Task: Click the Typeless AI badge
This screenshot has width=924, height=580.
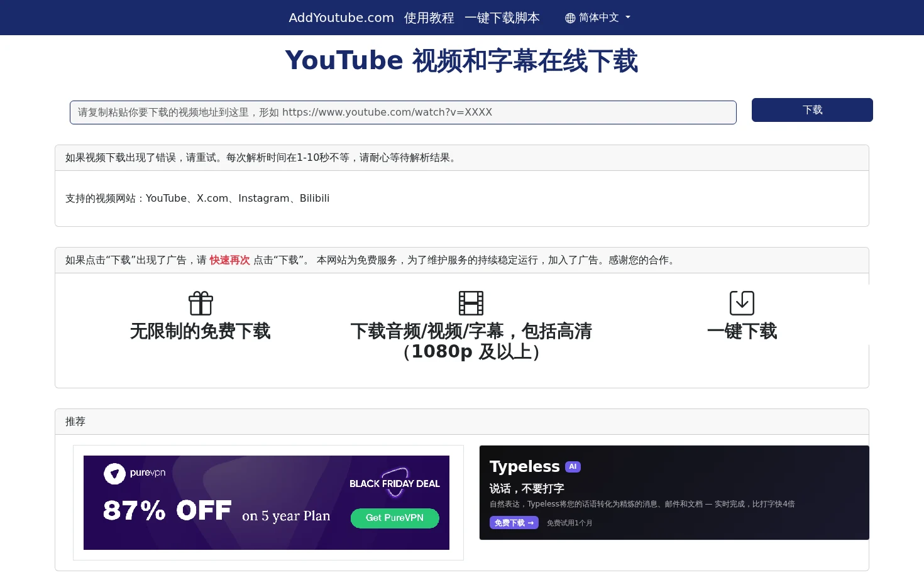Action: [573, 467]
